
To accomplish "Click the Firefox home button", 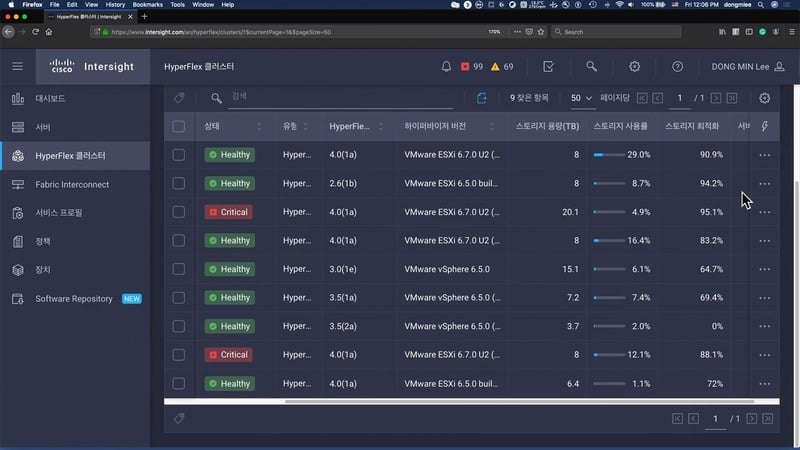I will pos(49,32).
